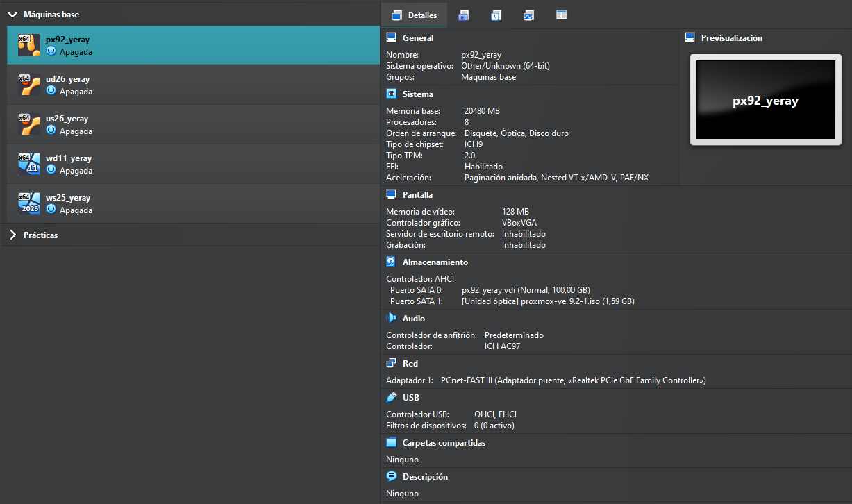852x504 pixels.
Task: Click the Sistema section chip icon
Action: [x=391, y=94]
